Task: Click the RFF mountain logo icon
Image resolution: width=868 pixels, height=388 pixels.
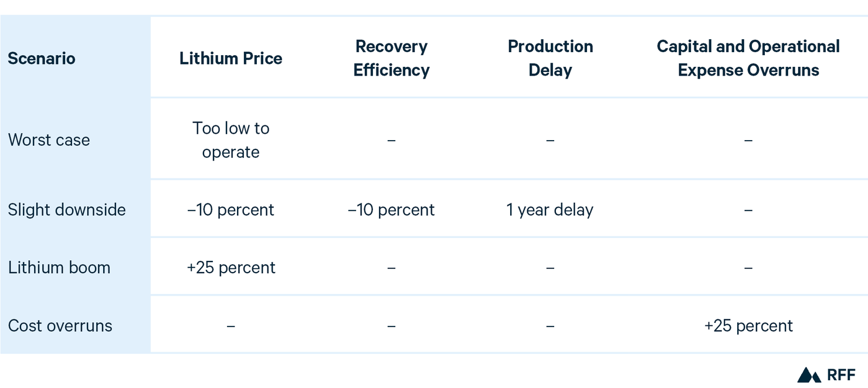Action: 809,375
